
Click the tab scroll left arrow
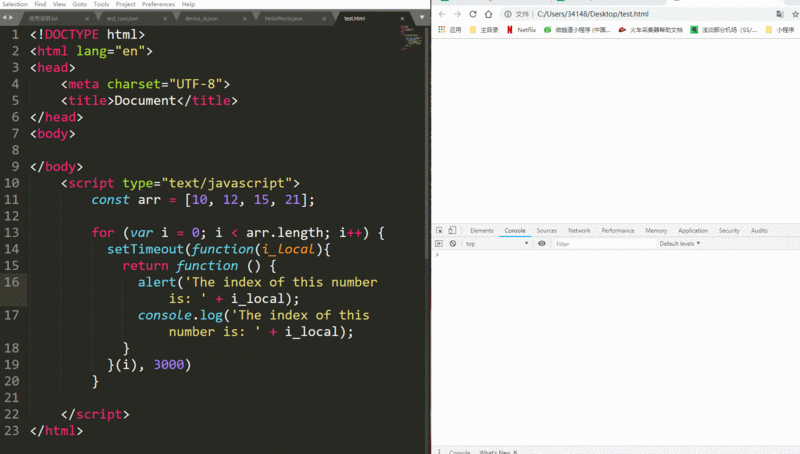click(x=4, y=18)
